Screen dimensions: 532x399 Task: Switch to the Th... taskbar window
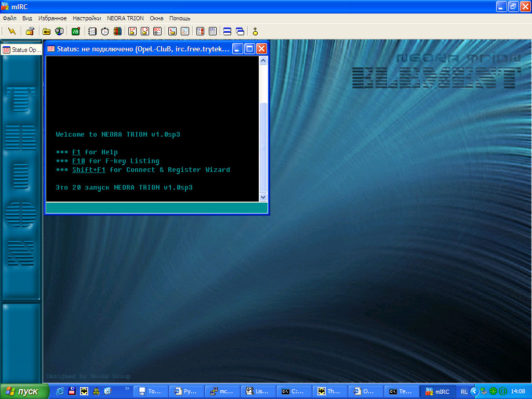[329, 392]
